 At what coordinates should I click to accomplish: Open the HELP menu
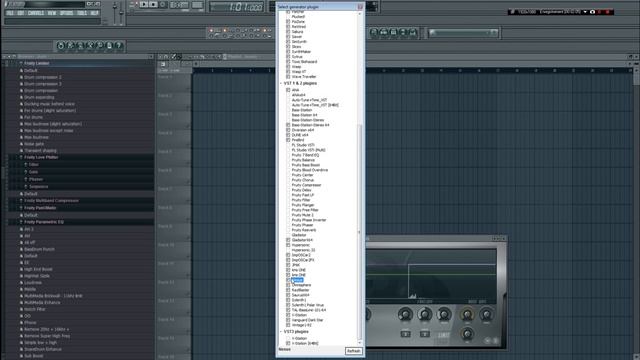pos(94,13)
